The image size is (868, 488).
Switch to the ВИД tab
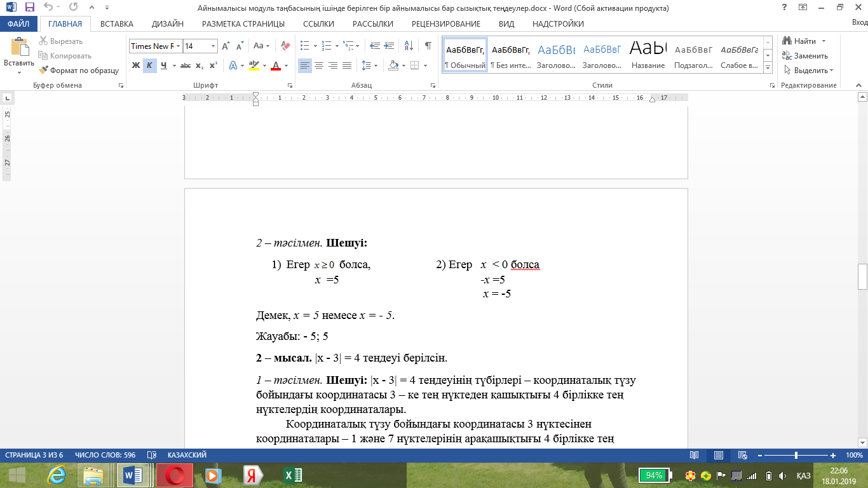[506, 24]
